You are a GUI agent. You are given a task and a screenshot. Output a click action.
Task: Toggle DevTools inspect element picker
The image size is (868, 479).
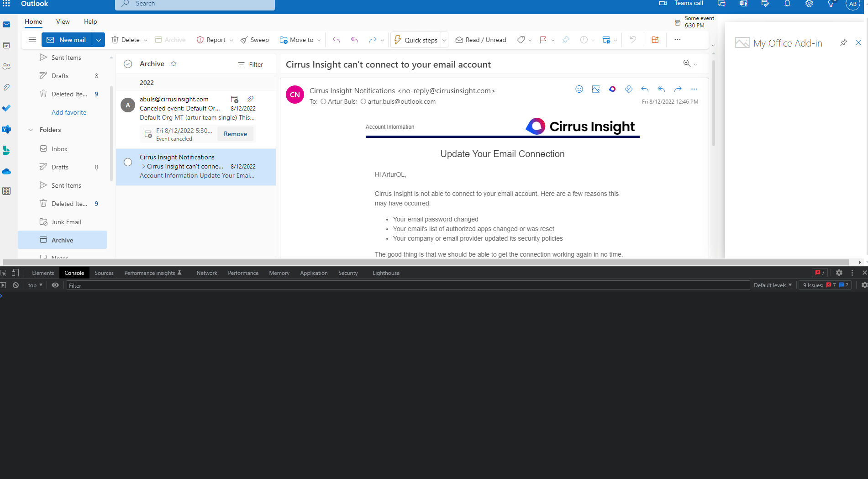coord(3,273)
